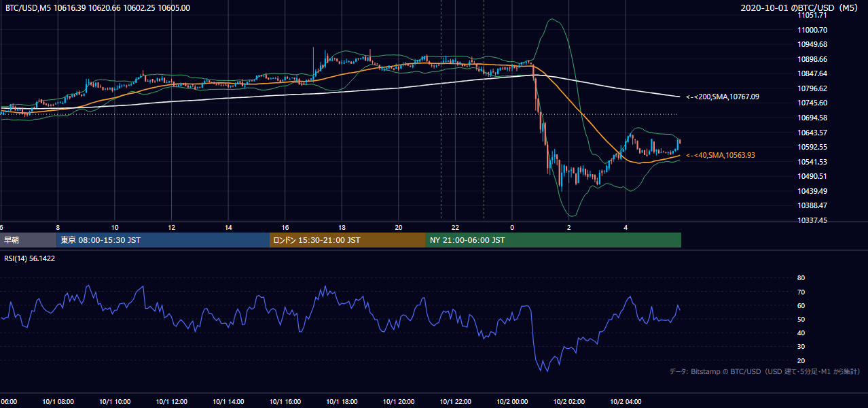Click hour label 4 under price chart
The width and height of the screenshot is (868, 408).
coord(626,227)
